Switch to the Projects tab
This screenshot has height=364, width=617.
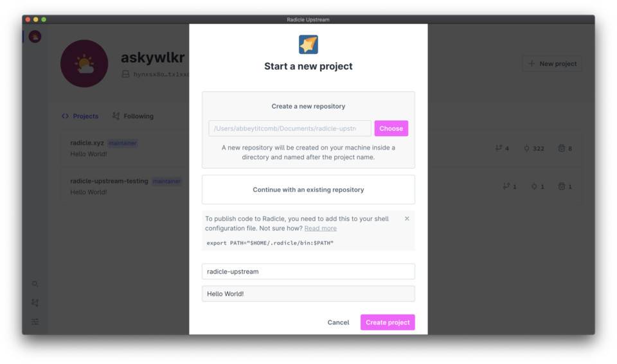80,116
